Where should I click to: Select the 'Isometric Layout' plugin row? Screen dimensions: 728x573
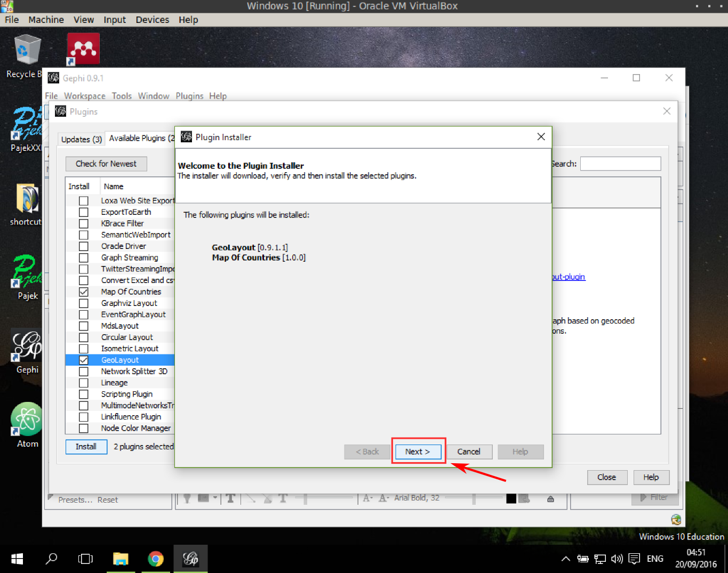(x=120, y=349)
